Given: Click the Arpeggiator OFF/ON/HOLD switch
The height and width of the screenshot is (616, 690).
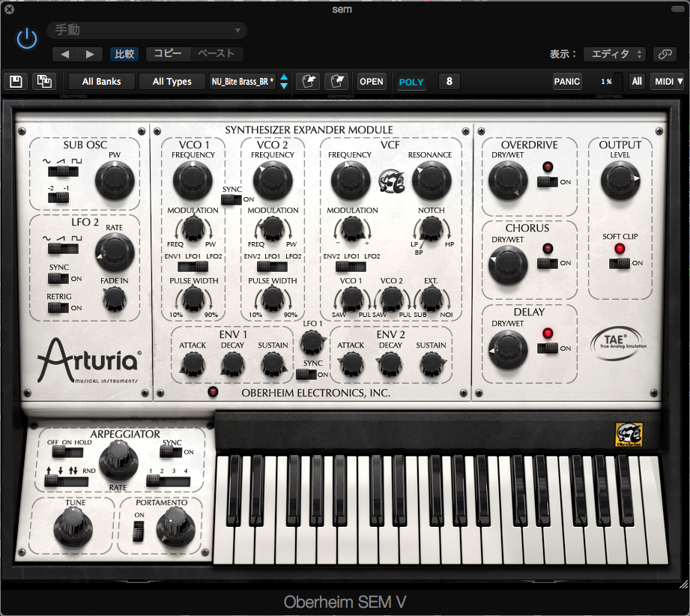Looking at the screenshot, I should (x=67, y=452).
